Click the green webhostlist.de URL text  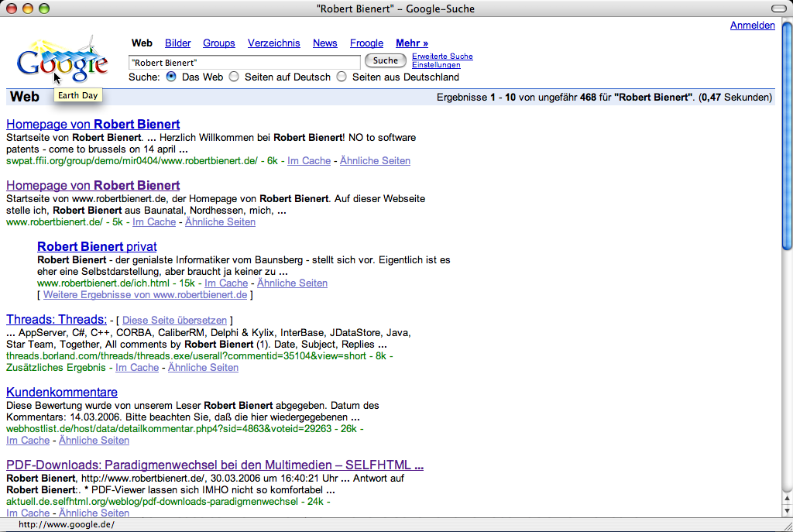pyautogui.click(x=169, y=429)
